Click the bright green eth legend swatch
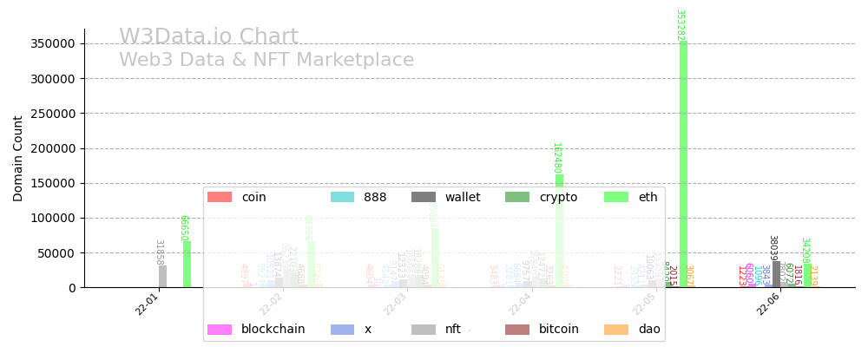Viewport: 868px width, 347px height. click(616, 198)
